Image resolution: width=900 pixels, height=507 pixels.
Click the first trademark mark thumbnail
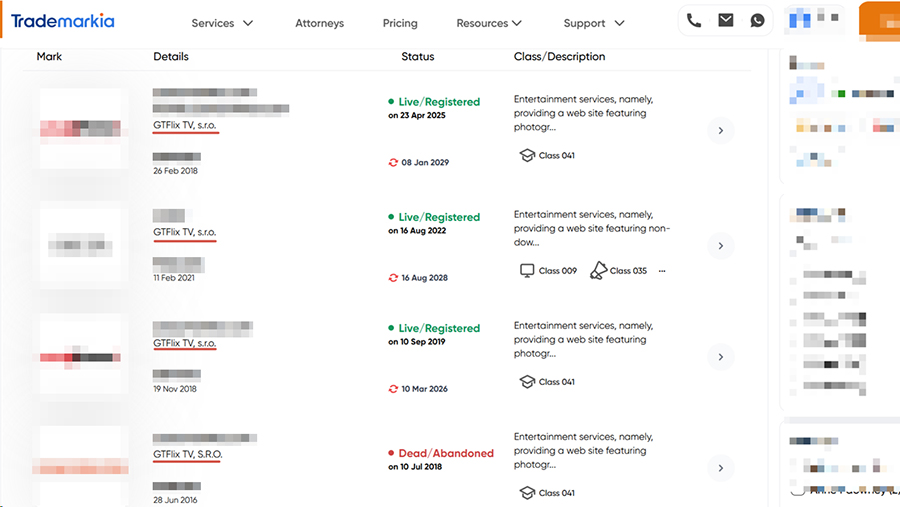80,128
